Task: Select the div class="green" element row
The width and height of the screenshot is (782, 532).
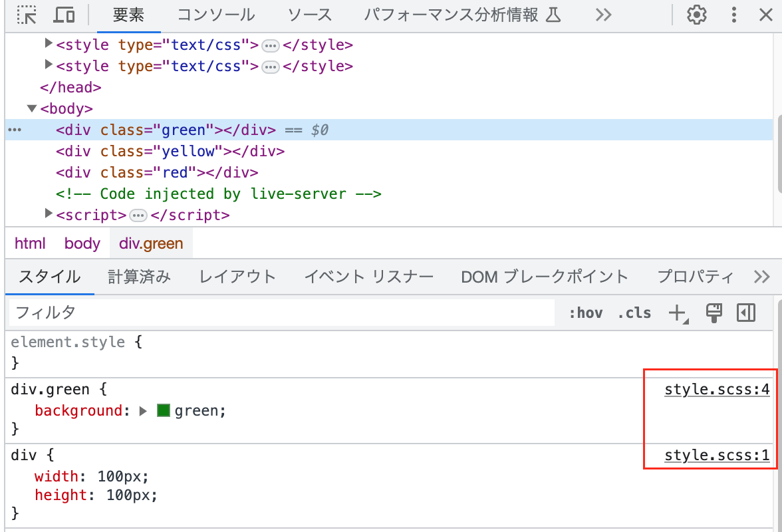Action: click(389, 130)
